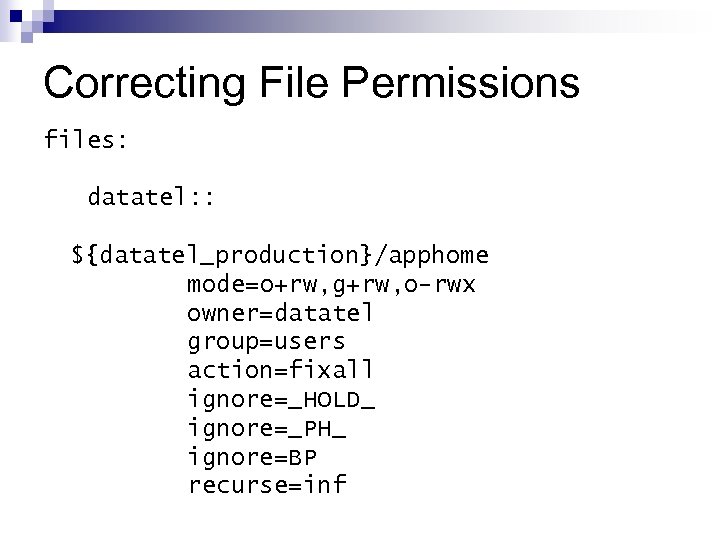Click the "ignore=BP" line
The image size is (720, 540).
point(252,458)
